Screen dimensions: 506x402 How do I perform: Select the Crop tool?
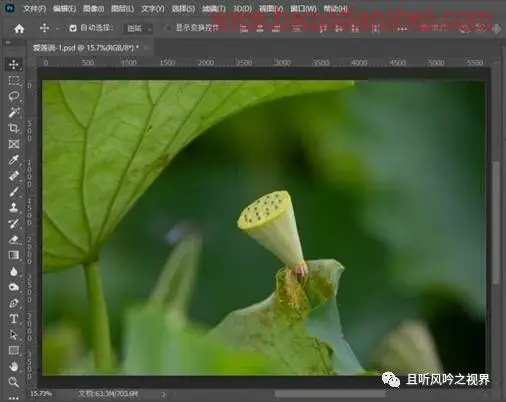[x=14, y=128]
